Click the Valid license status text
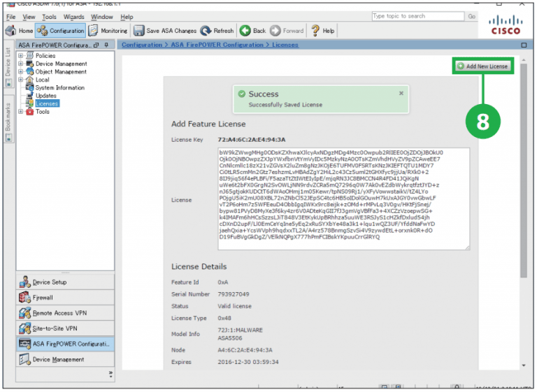The height and width of the screenshot is (392, 537). pyautogui.click(x=235, y=306)
